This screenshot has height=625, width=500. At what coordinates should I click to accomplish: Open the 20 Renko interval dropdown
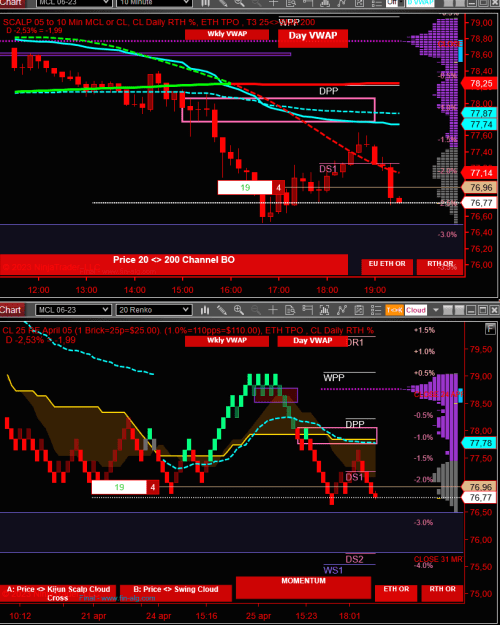[x=154, y=310]
